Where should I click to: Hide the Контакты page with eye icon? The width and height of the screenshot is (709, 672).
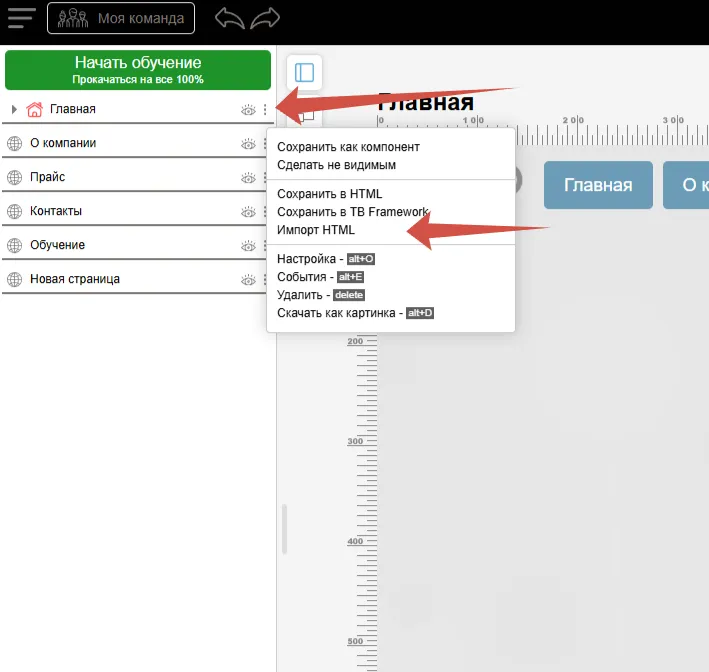(x=248, y=212)
